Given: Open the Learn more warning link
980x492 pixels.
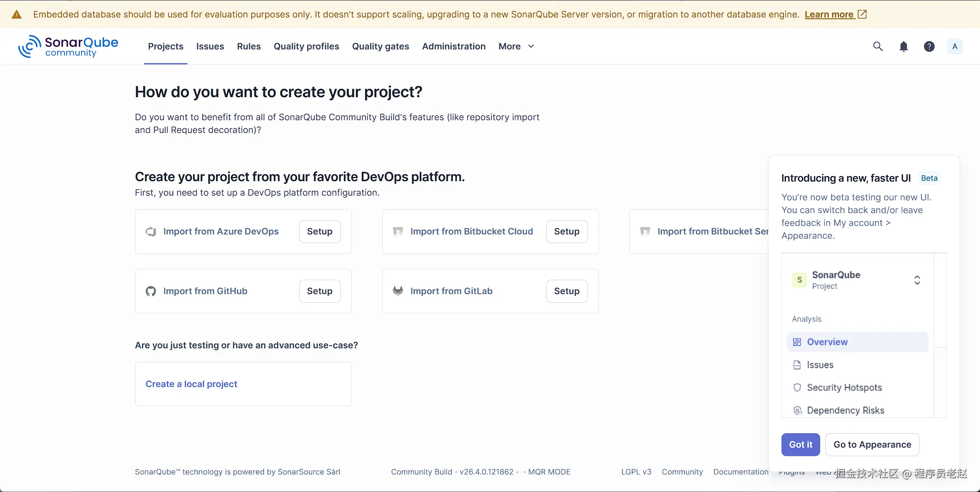Looking at the screenshot, I should coord(829,14).
